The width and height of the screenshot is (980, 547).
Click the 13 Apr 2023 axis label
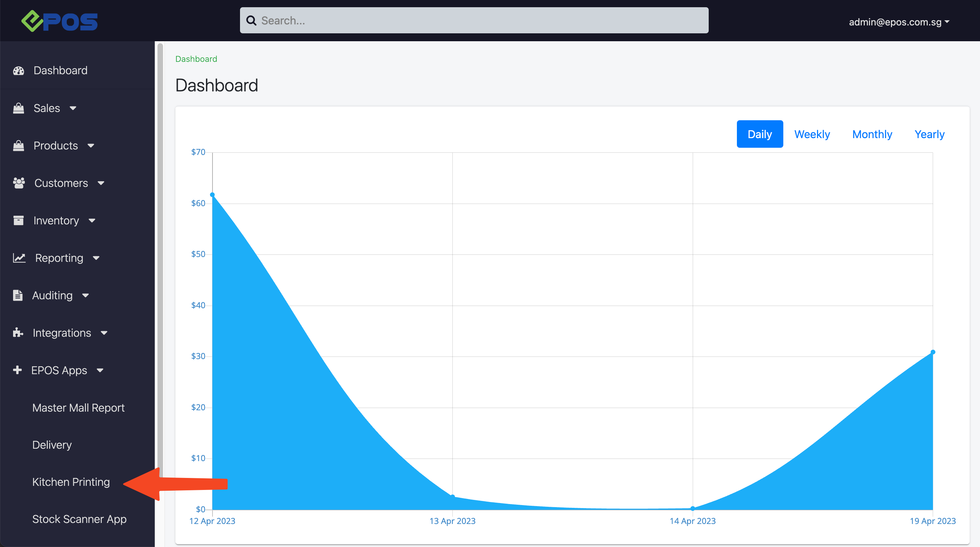click(x=452, y=521)
